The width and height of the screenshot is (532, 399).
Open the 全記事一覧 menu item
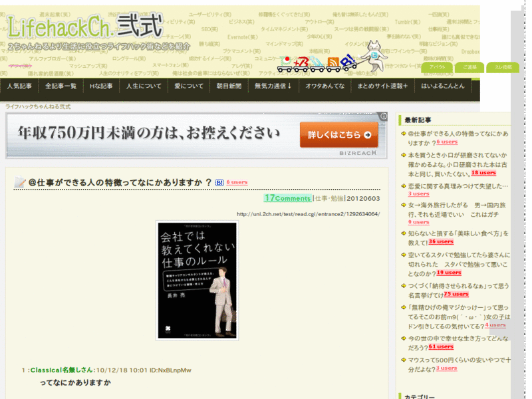pos(61,86)
